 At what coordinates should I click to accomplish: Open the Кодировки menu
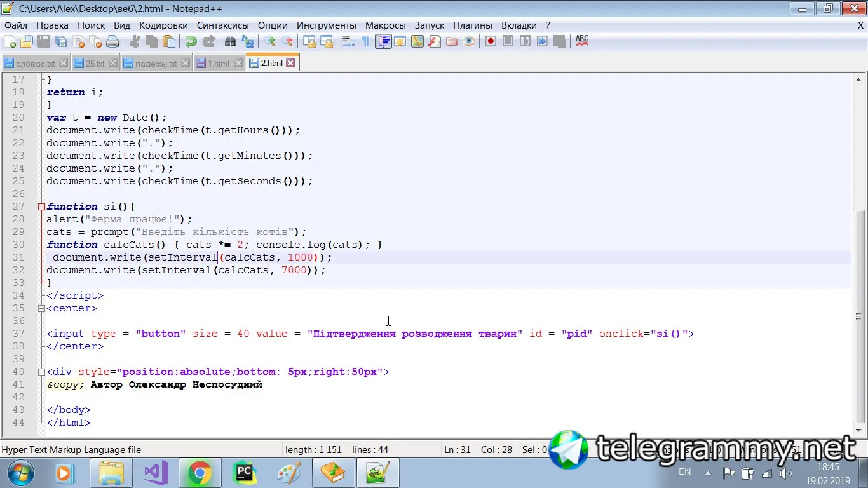click(x=163, y=25)
